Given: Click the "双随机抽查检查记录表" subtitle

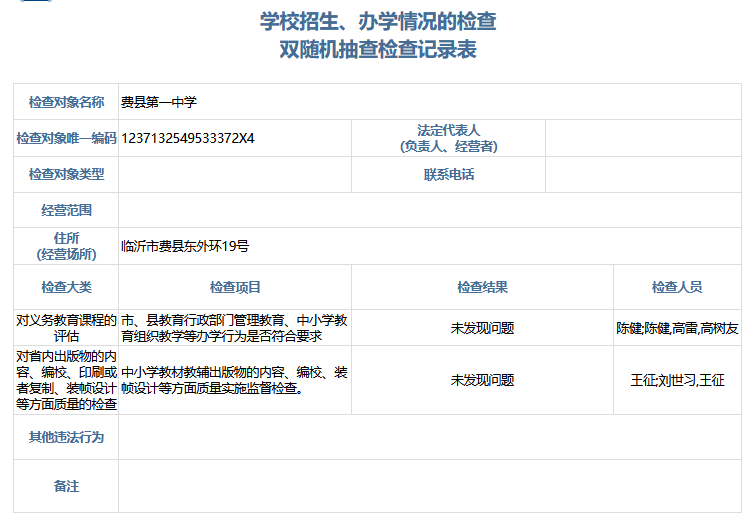Looking at the screenshot, I should coord(378,50).
